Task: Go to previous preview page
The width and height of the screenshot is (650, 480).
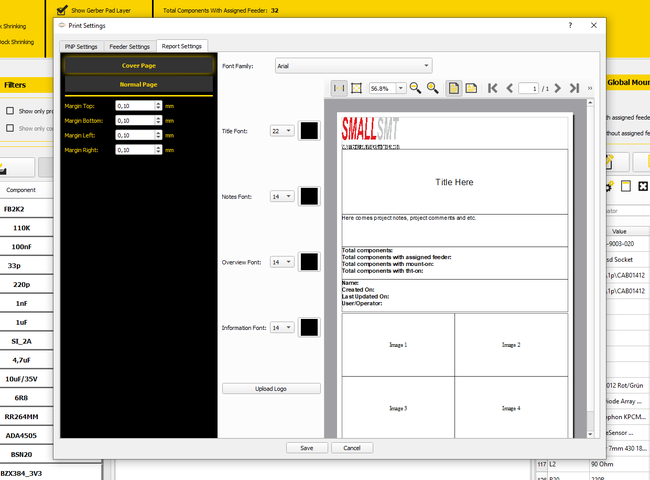Action: pyautogui.click(x=510, y=88)
